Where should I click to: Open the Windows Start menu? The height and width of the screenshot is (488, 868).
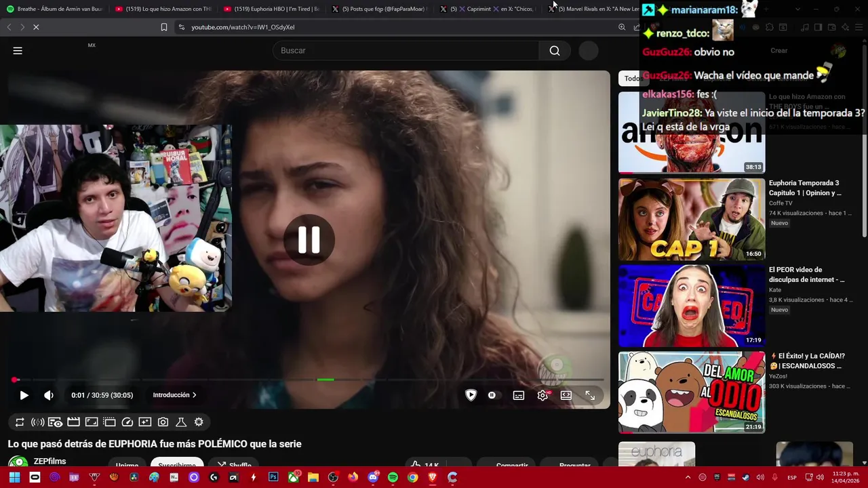14,477
